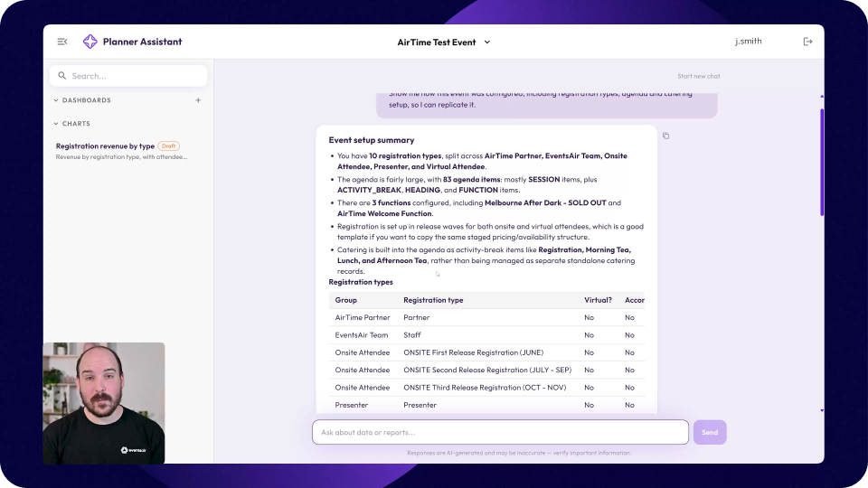The height and width of the screenshot is (488, 868).
Task: Click the Virtual? column header
Action: tap(598, 300)
